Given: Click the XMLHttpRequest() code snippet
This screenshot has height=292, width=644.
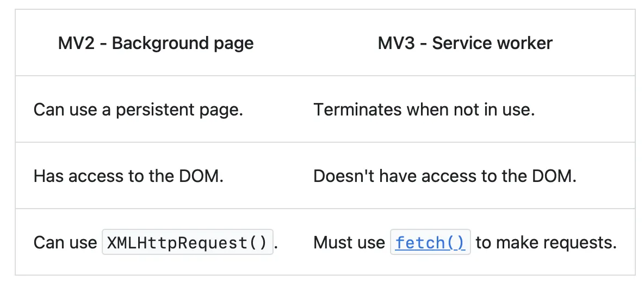Looking at the screenshot, I should point(187,243).
